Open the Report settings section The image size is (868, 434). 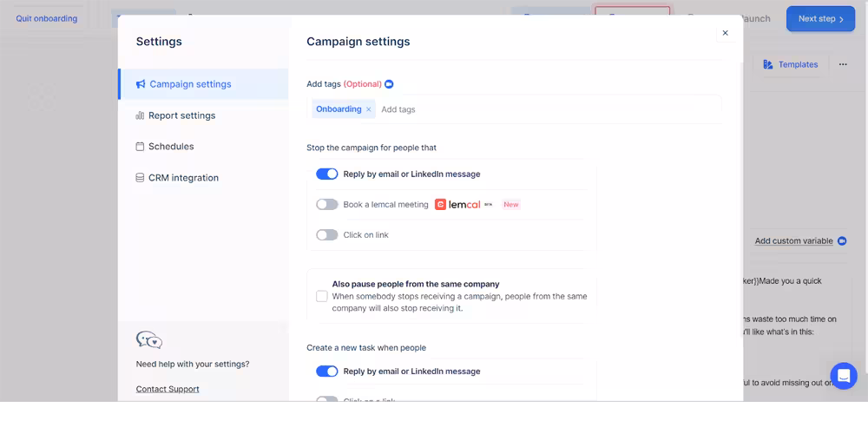tap(181, 115)
